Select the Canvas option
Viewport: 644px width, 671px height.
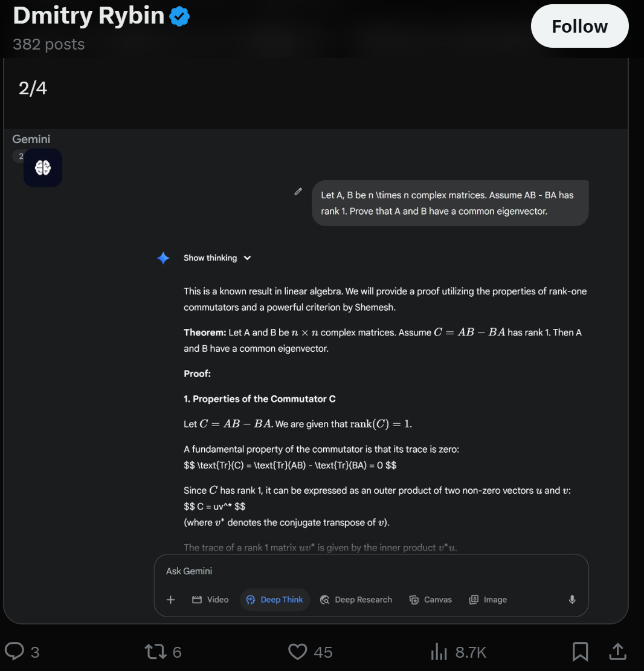click(x=431, y=600)
